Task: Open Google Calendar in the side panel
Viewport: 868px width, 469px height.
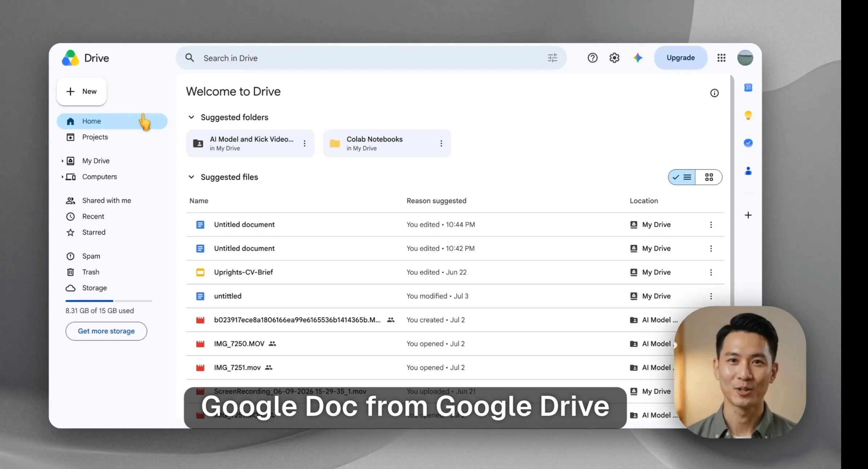Action: (748, 88)
